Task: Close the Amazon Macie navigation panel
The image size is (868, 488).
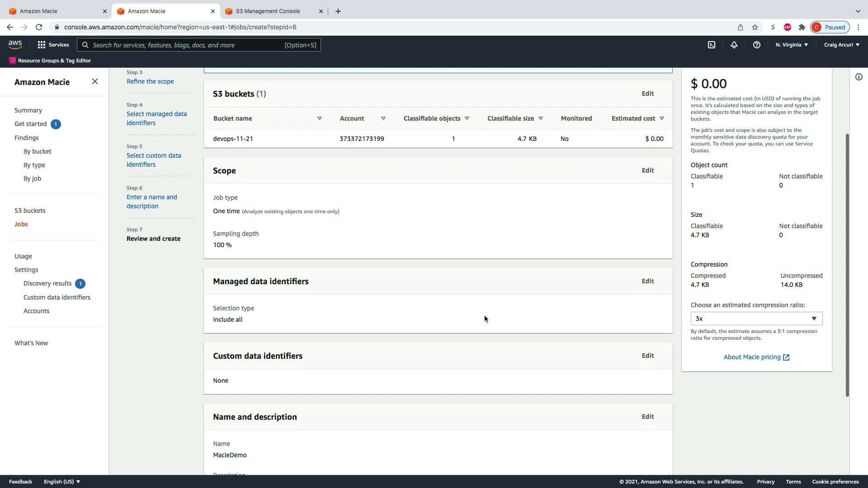Action: click(94, 81)
